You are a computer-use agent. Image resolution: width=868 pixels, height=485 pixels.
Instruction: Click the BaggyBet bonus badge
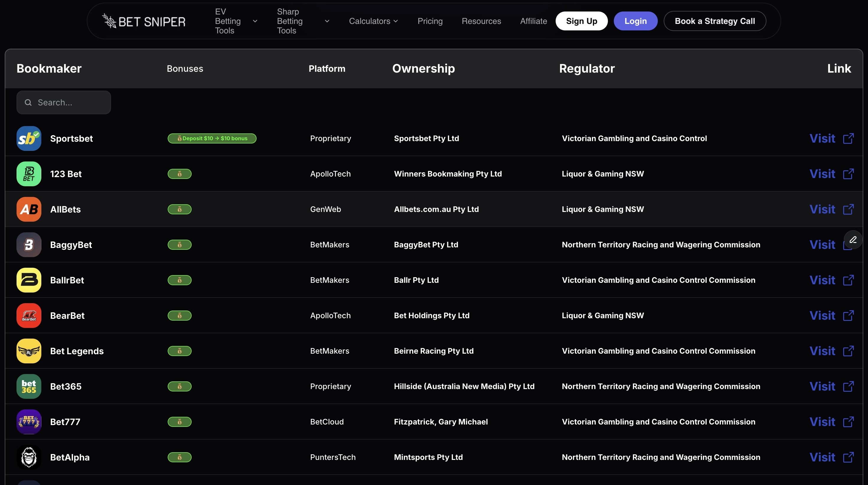[180, 244]
